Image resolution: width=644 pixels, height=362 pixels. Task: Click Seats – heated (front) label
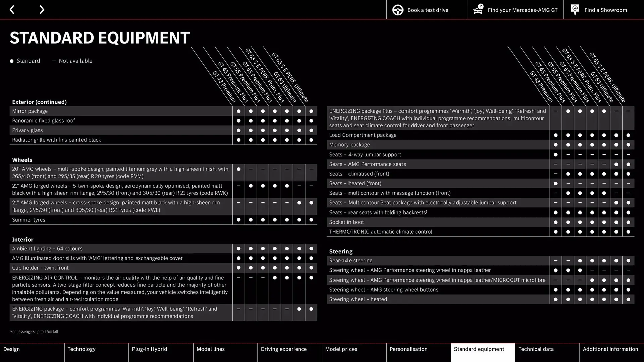click(355, 184)
